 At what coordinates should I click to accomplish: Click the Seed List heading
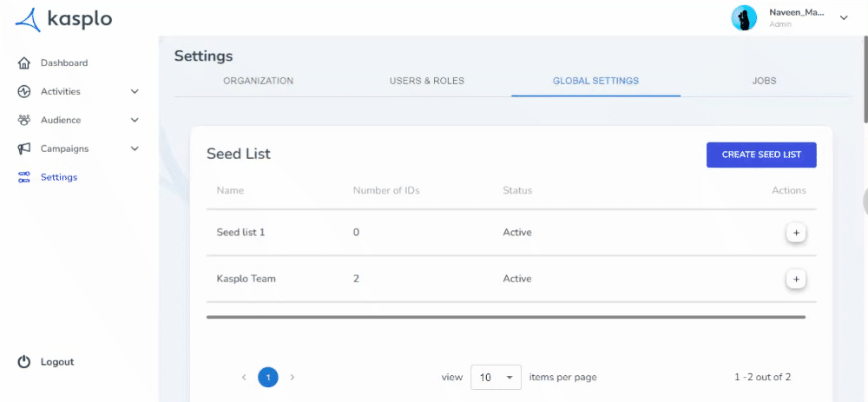[x=239, y=154]
